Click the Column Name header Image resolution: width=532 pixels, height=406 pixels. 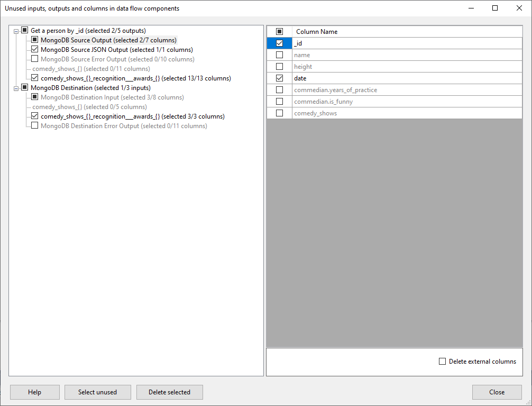click(x=407, y=32)
